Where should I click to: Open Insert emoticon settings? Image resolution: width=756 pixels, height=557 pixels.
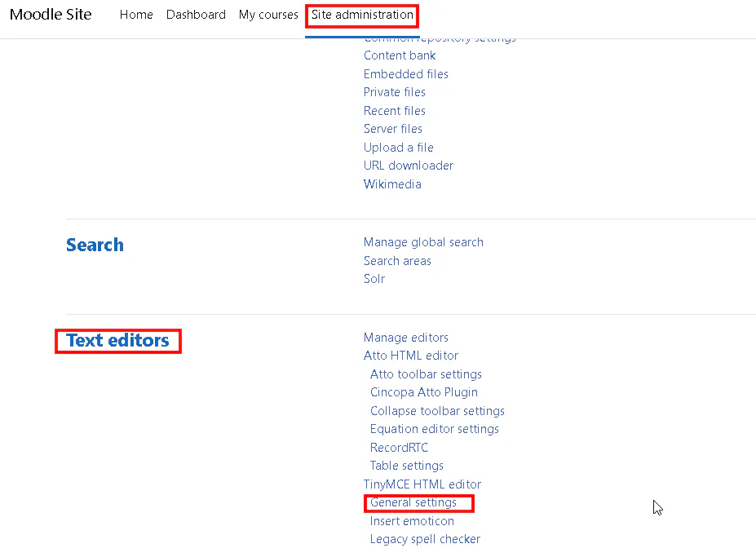pyautogui.click(x=412, y=521)
